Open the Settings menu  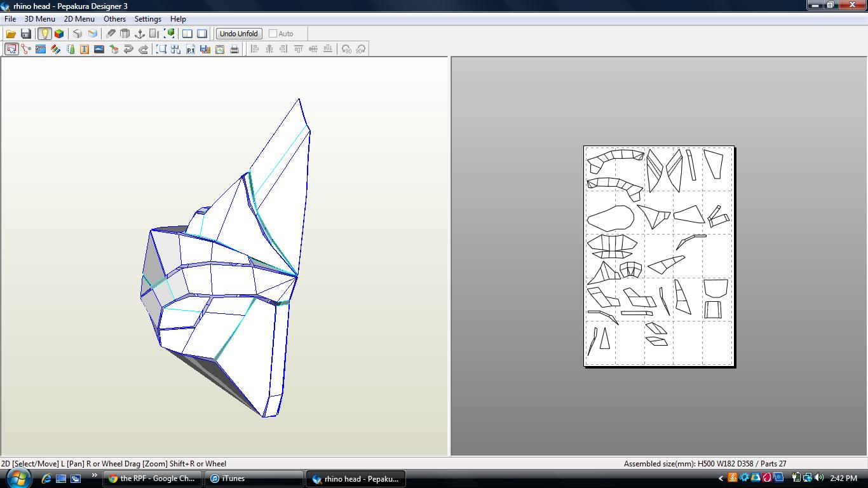tap(147, 19)
